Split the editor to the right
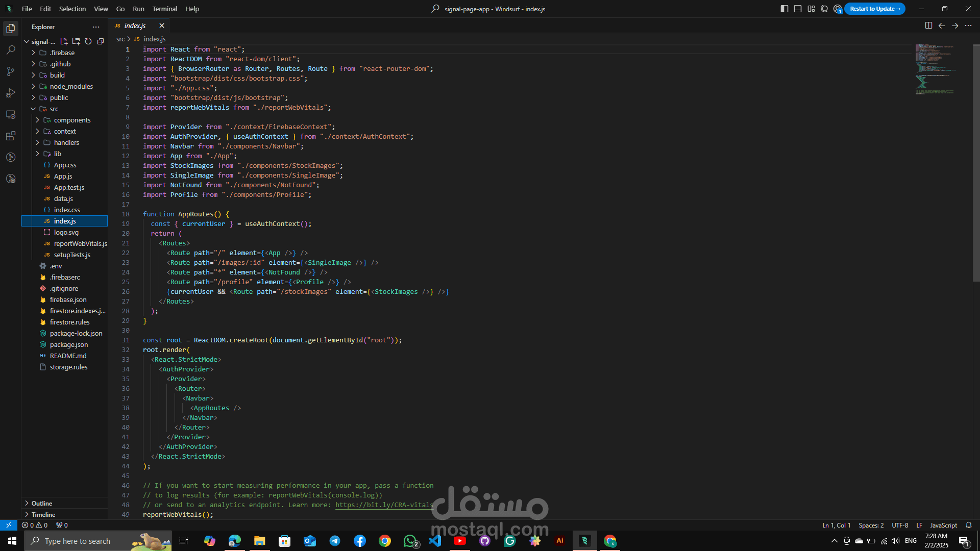Image resolution: width=980 pixels, height=551 pixels. (928, 26)
